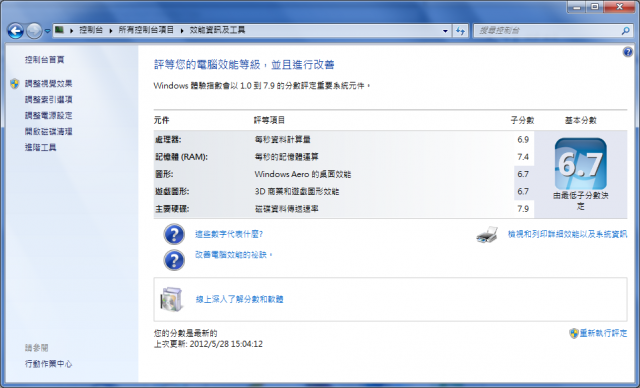Open 開啟磁碟清理 sidebar link
The height and width of the screenshot is (388, 640).
[x=49, y=131]
